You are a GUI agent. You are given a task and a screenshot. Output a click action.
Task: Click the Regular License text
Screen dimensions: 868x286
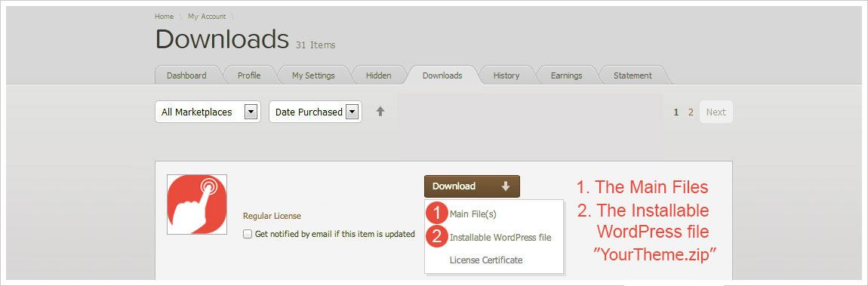[272, 217]
